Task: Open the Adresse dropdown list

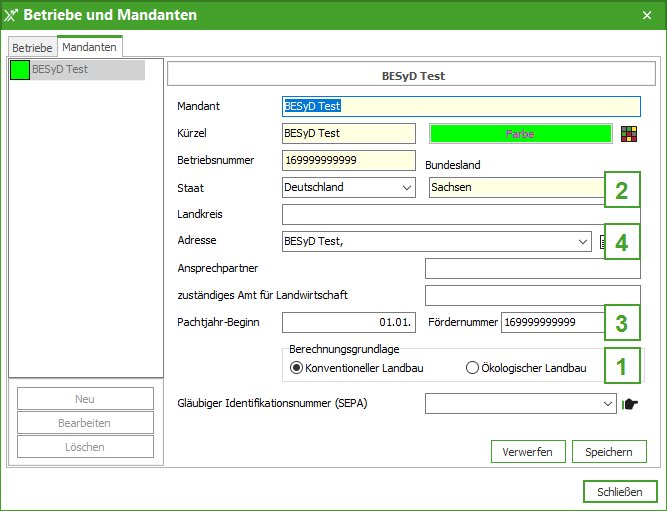Action: tap(583, 241)
